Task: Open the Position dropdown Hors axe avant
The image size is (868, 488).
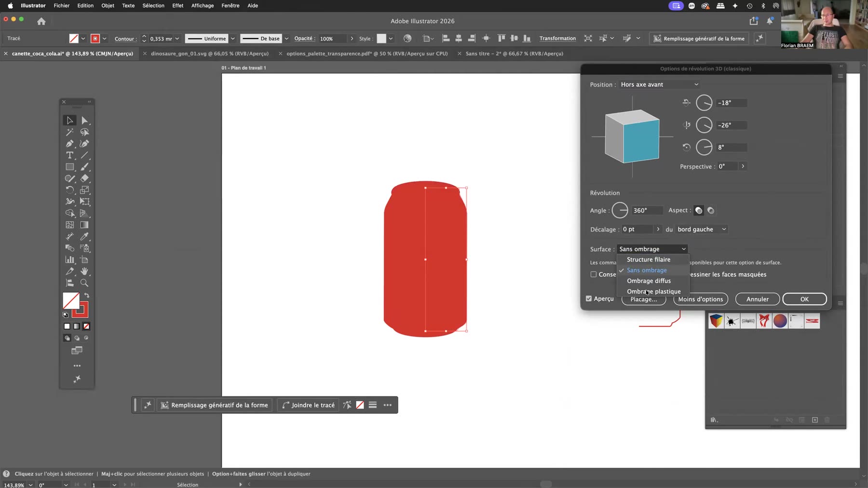Action: pyautogui.click(x=659, y=84)
